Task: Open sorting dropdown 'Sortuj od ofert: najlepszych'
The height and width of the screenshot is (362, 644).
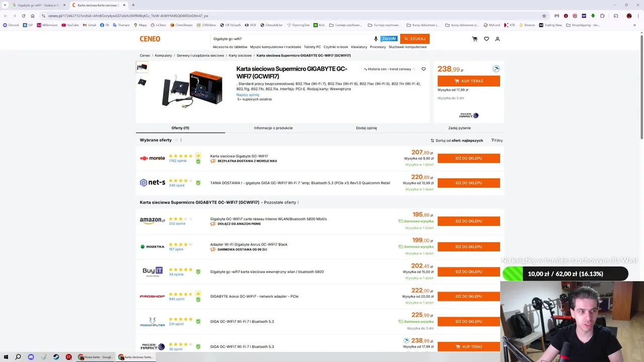Action: (457, 140)
